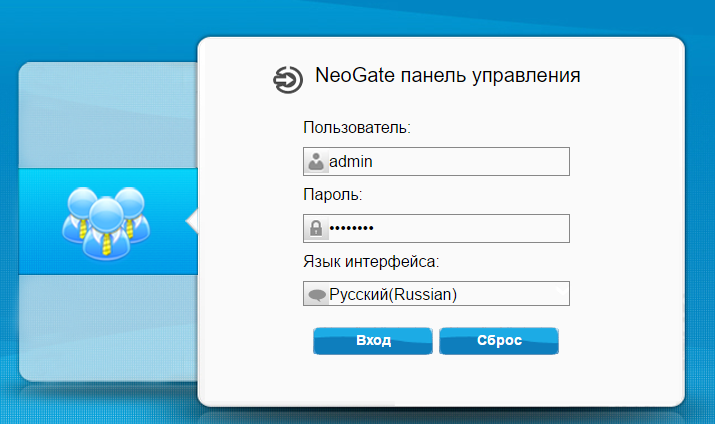
Task: Select the pale upper section of the left panel
Action: coord(108,115)
